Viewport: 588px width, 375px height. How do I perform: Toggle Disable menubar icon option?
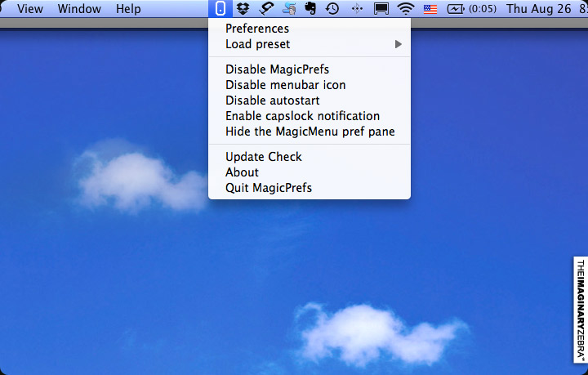[285, 84]
